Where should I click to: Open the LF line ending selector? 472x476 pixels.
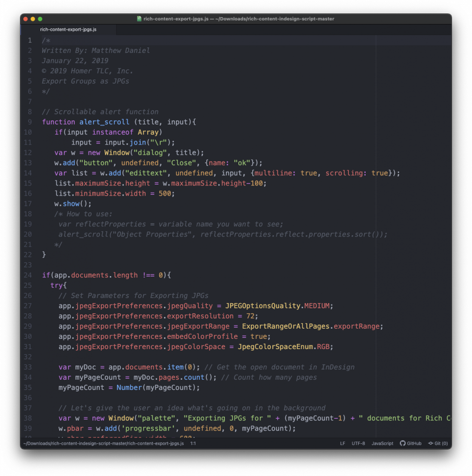(x=342, y=443)
